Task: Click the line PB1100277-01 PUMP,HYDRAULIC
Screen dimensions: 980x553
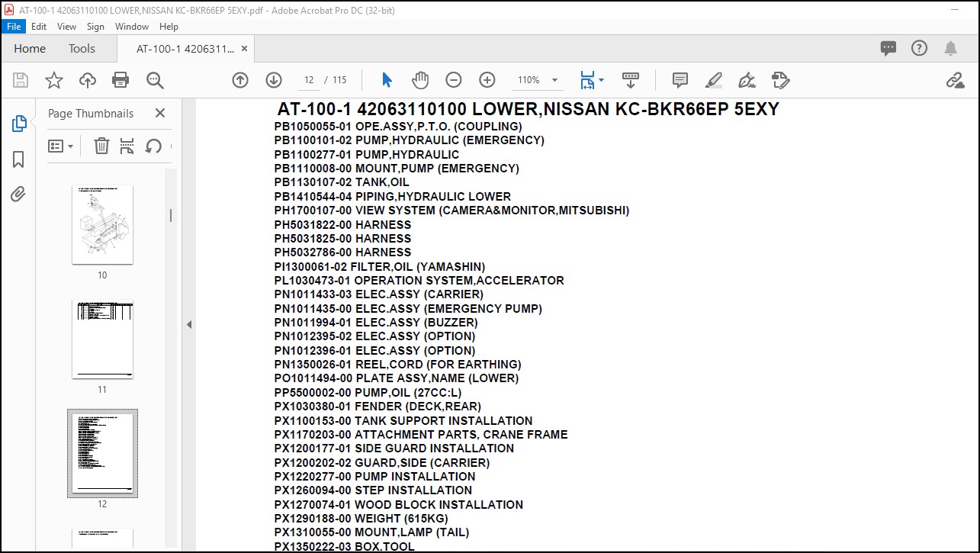Action: pos(367,155)
